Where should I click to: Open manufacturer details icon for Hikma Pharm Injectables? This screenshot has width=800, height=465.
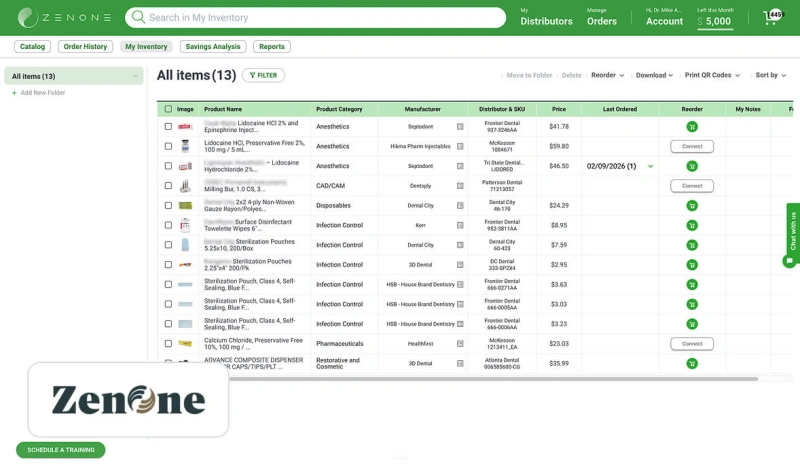(x=460, y=147)
